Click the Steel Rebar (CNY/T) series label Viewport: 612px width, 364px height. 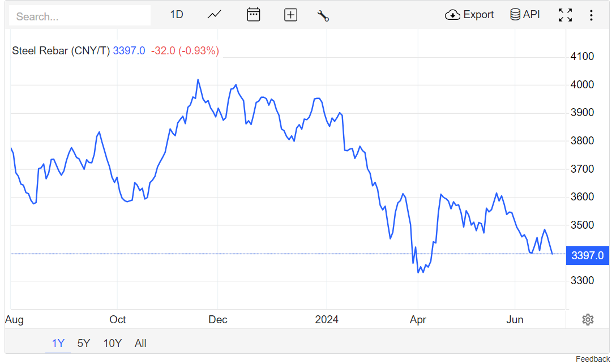click(x=61, y=51)
